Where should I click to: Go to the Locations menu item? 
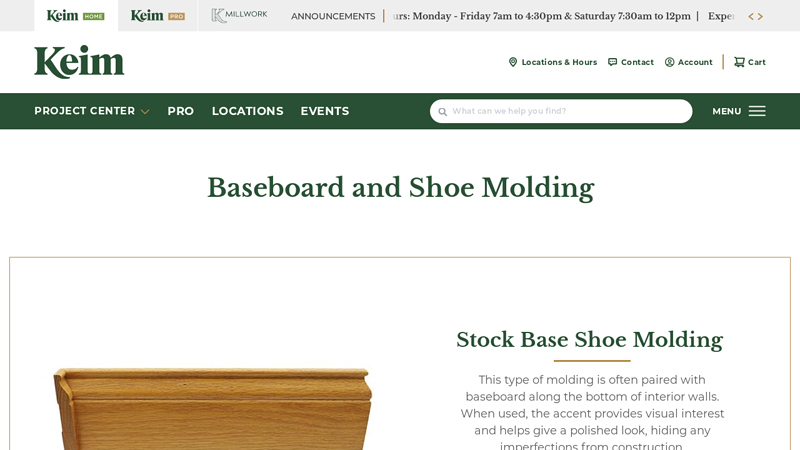click(x=247, y=111)
